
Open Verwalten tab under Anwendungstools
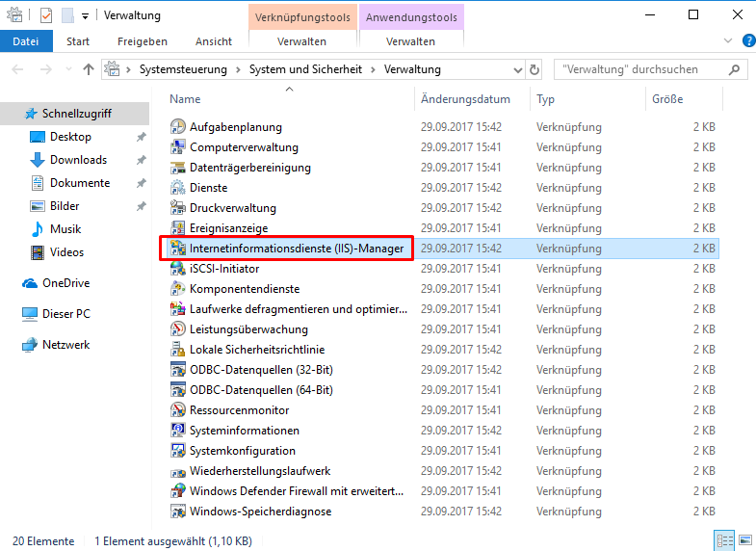coord(411,41)
